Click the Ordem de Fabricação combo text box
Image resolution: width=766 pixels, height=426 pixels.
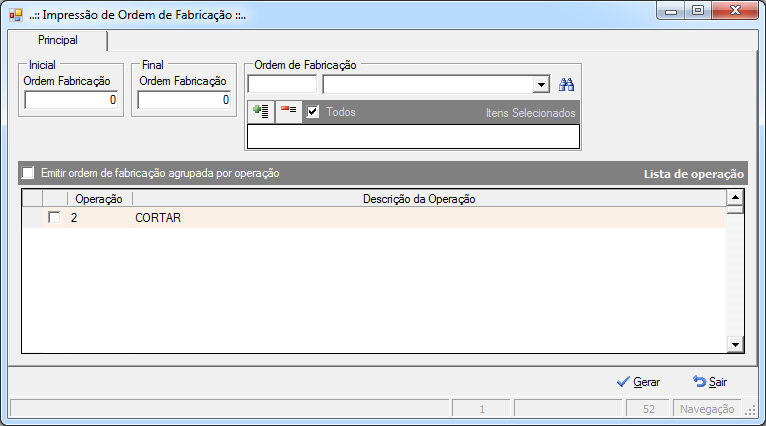pyautogui.click(x=428, y=85)
